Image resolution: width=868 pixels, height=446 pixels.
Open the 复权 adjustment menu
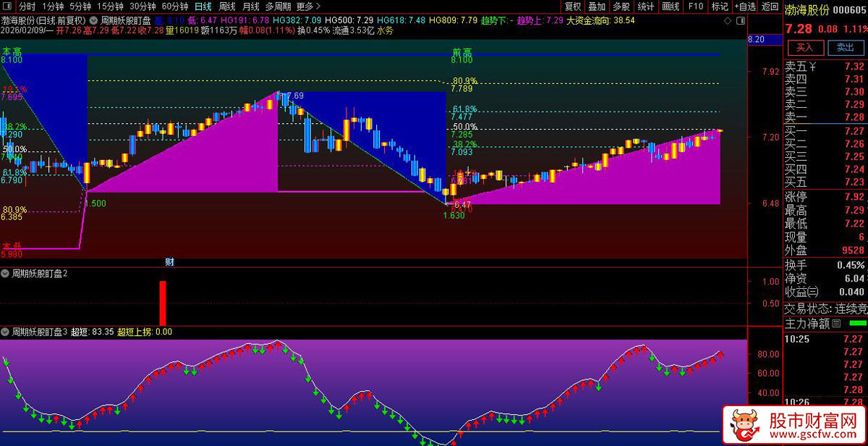tap(573, 7)
